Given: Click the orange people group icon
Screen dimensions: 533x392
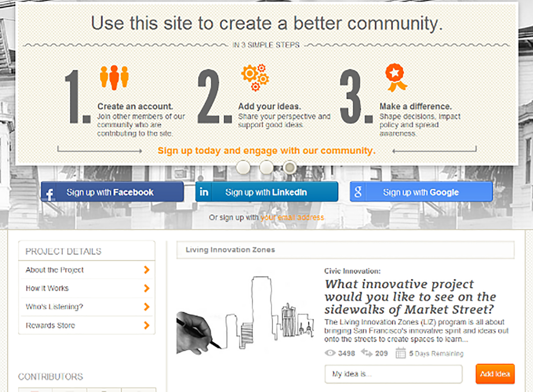Looking at the screenshot, I should pos(114,77).
